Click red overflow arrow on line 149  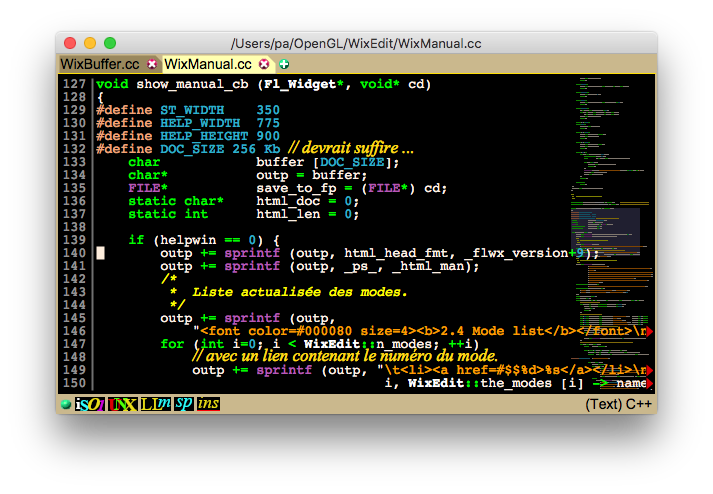pos(650,371)
